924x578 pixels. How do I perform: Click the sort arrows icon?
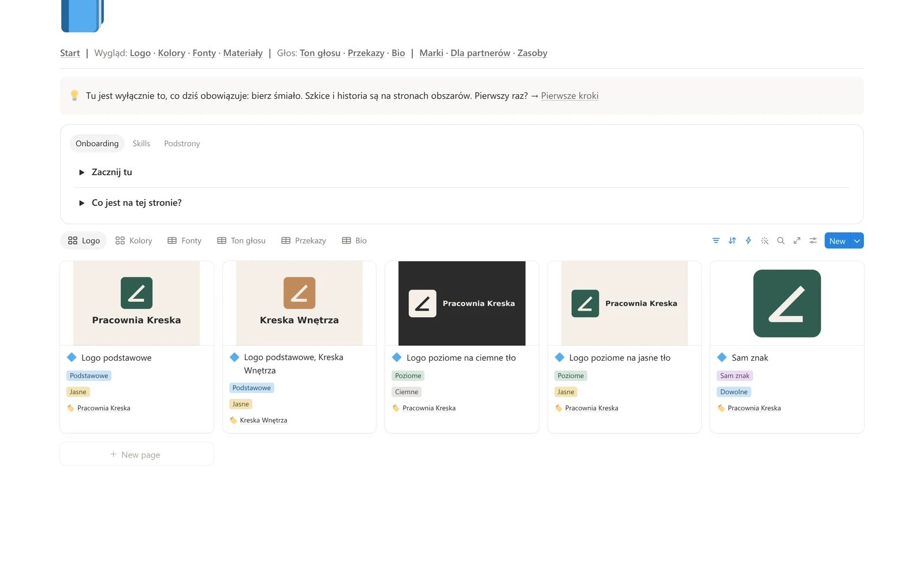pos(732,240)
